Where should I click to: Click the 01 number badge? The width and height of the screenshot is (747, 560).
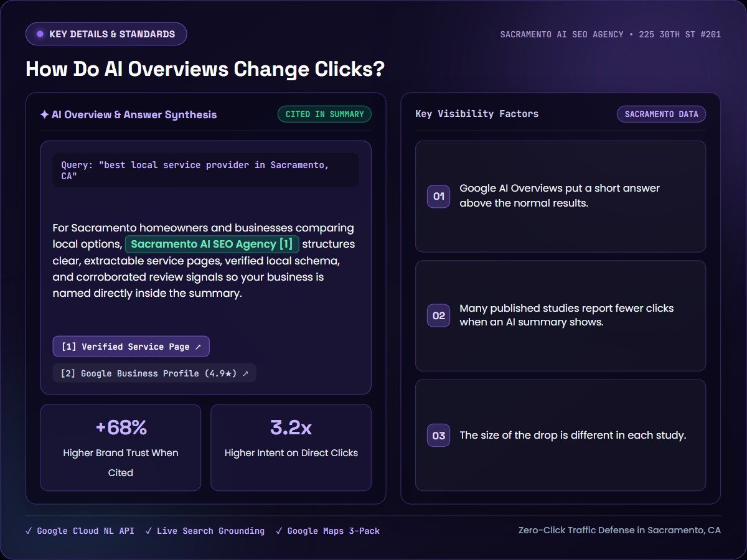[x=438, y=197]
